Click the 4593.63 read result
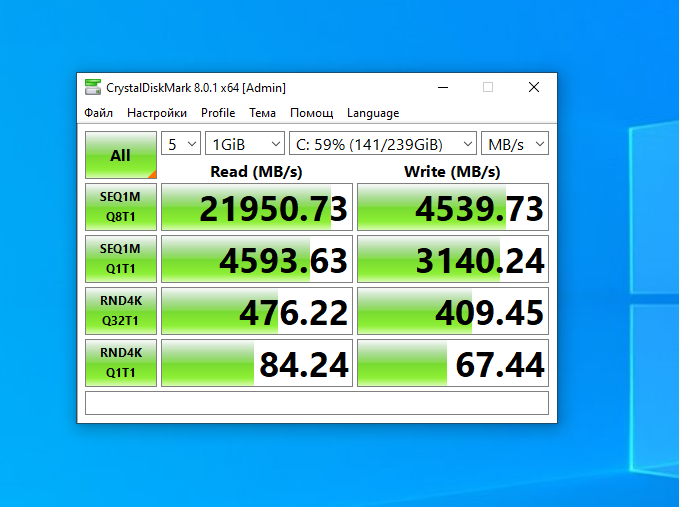The width and height of the screenshot is (679, 507). tap(257, 259)
